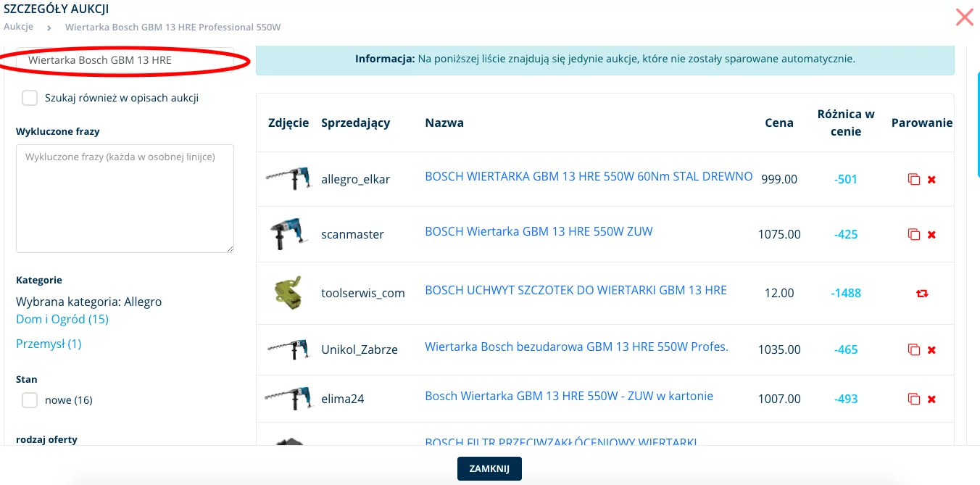
Task: Click price 999.00
Action: (x=779, y=179)
